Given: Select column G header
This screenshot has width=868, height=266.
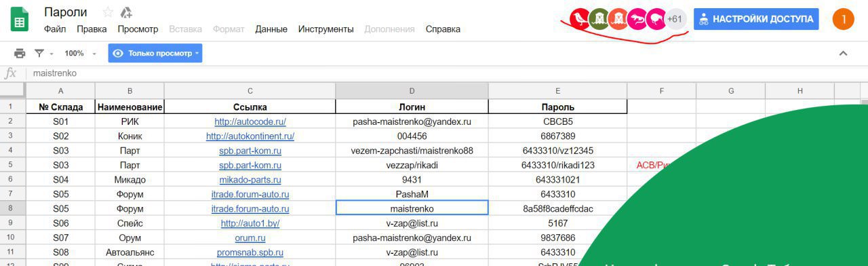Looking at the screenshot, I should [x=731, y=91].
